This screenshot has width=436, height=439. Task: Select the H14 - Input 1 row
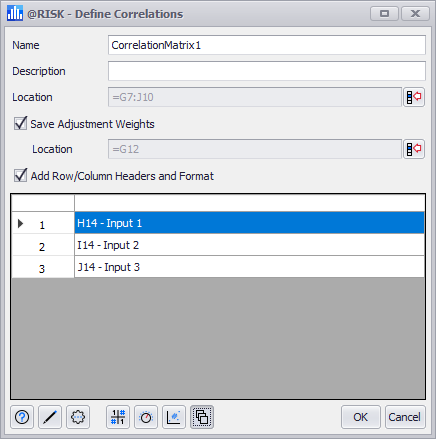[249, 223]
